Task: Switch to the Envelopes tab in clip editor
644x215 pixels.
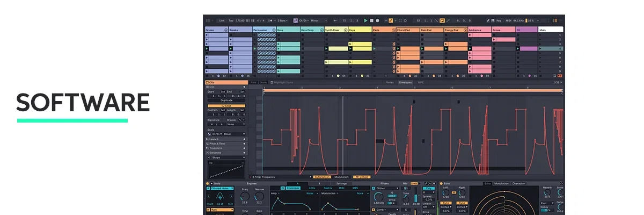Action: pos(405,82)
